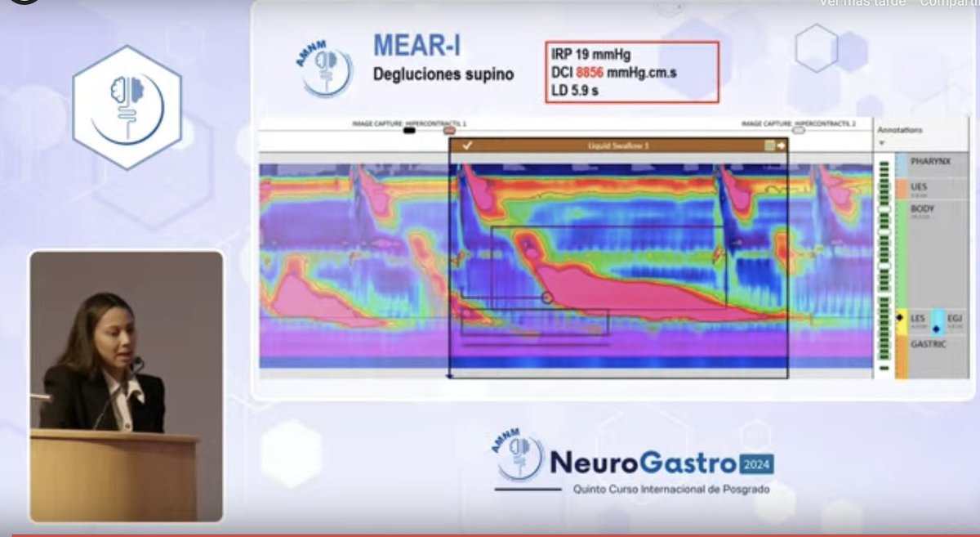Select the white Hipercontractil 2 capture marker
980x537 pixels.
799,130
